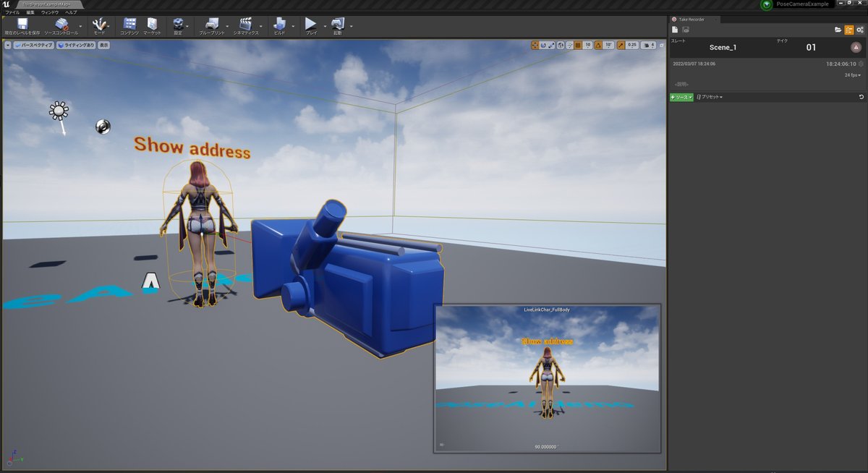
Task: Open the プリセット dropdown in Take Recorder
Action: click(x=709, y=96)
